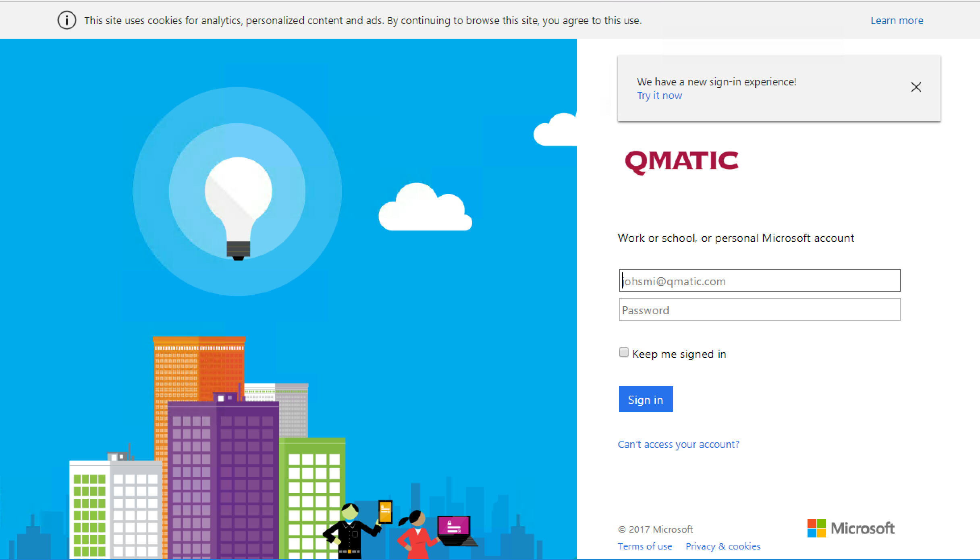Follow the Try it now link
This screenshot has height=560, width=980.
coord(659,96)
